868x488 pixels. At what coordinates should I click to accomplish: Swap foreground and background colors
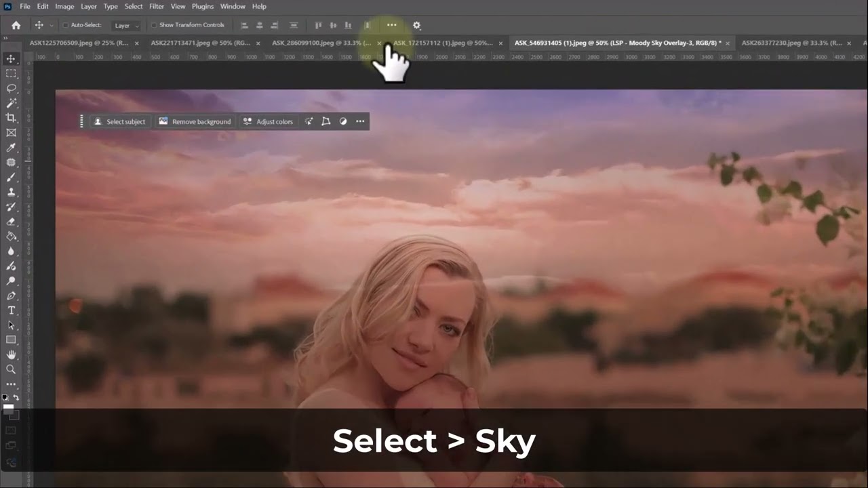point(16,398)
